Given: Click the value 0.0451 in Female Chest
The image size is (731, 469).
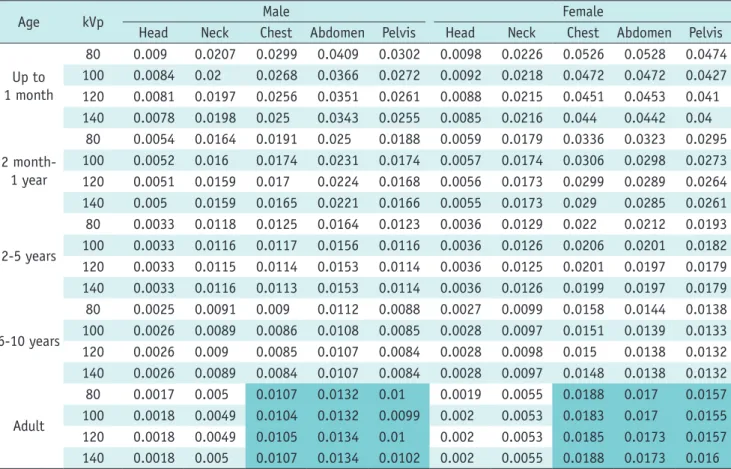Looking at the screenshot, I should [583, 97].
